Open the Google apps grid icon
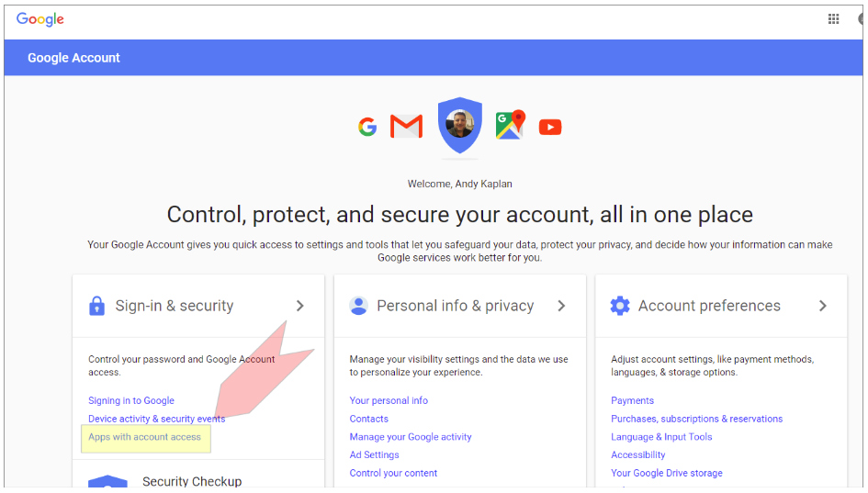Image resolution: width=868 pixels, height=493 pixels. 834,19
